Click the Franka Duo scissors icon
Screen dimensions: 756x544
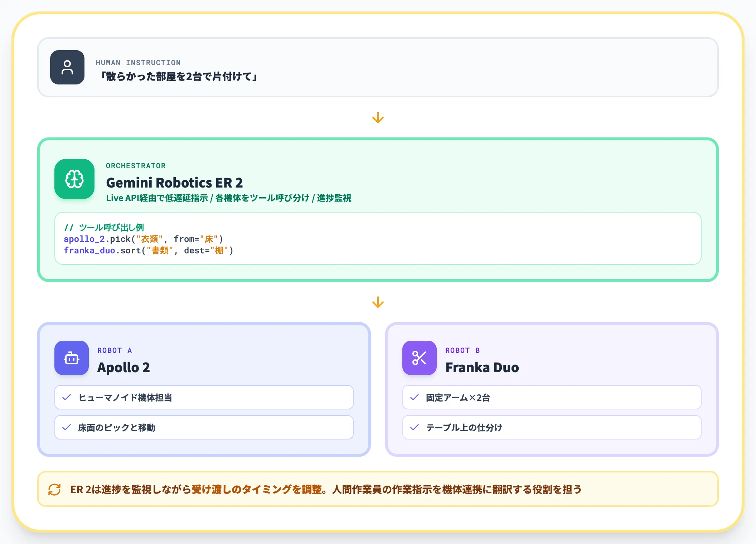(x=420, y=358)
